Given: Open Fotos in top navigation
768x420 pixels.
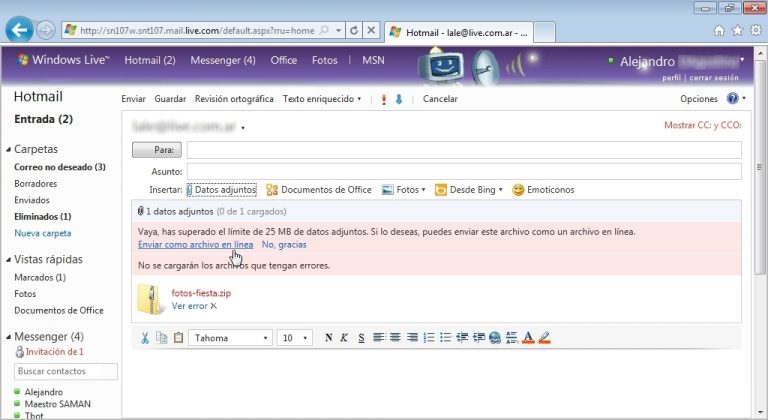Looking at the screenshot, I should pyautogui.click(x=325, y=60).
